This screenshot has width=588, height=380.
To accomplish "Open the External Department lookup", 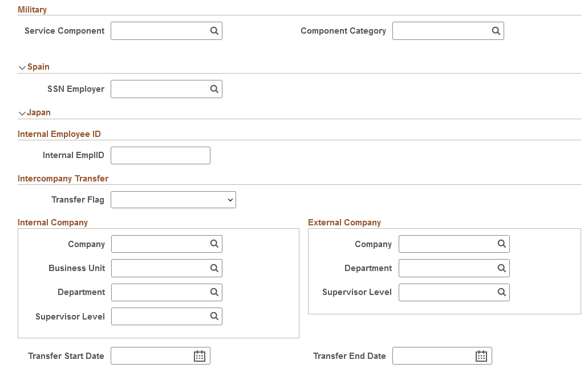I will pos(501,268).
